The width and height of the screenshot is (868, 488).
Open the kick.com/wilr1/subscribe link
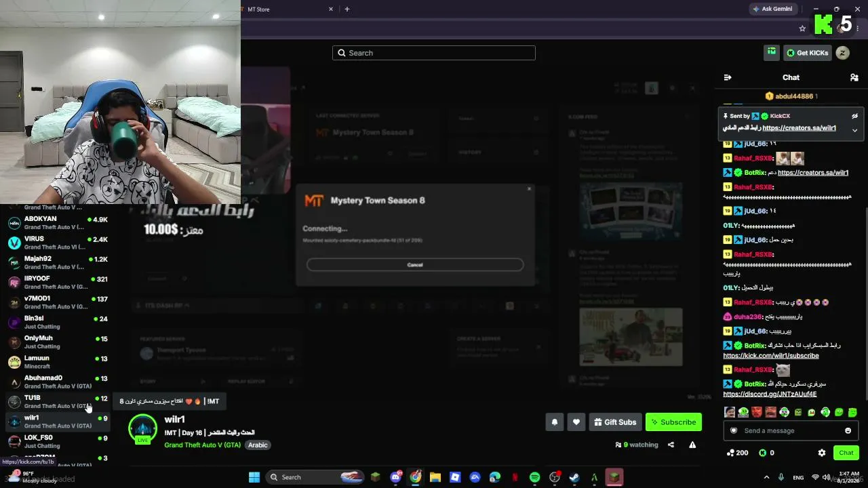click(x=771, y=356)
